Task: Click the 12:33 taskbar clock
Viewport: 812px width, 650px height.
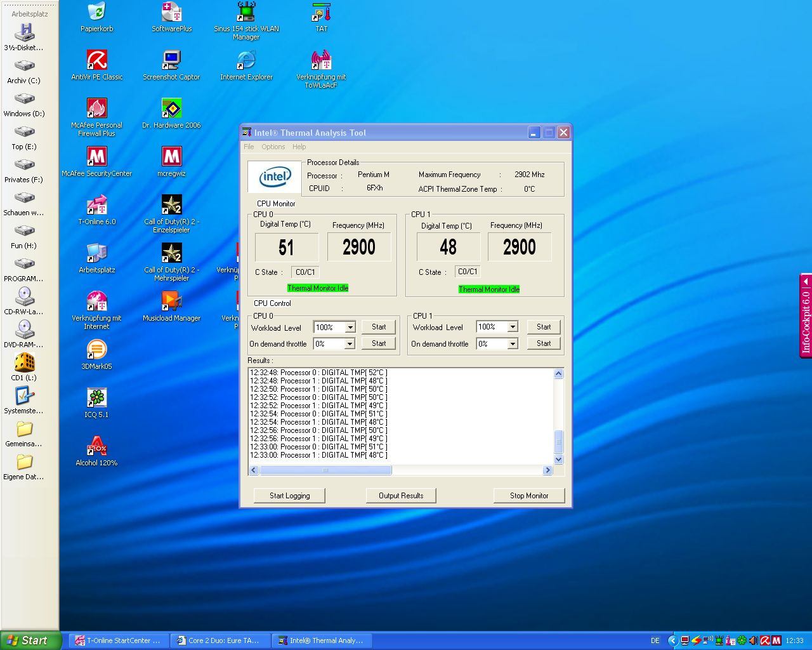Action: pos(794,641)
